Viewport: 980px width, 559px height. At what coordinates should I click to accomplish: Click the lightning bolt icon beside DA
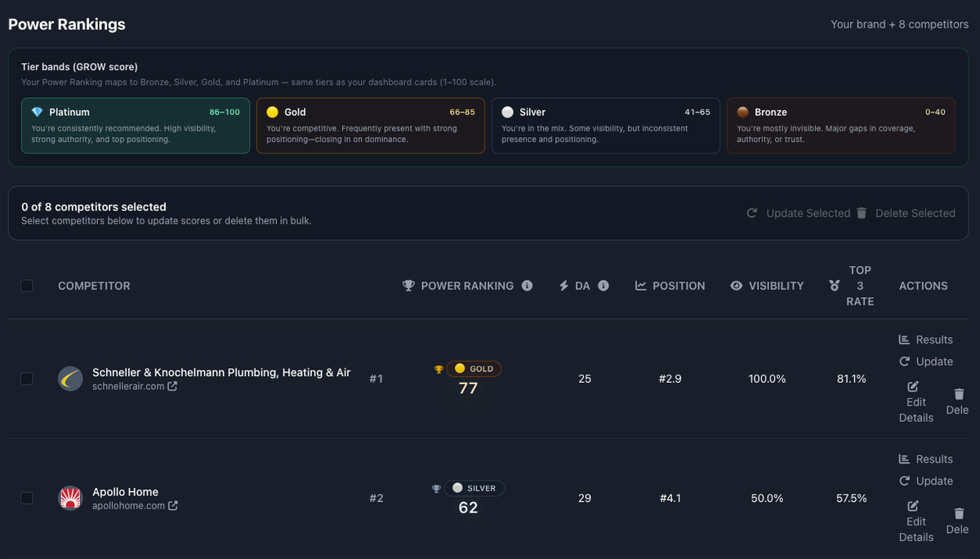pyautogui.click(x=563, y=286)
